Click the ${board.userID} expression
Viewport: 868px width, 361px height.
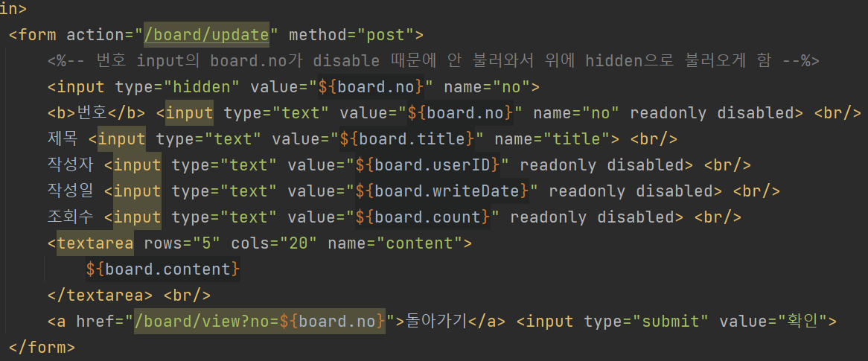pos(427,165)
